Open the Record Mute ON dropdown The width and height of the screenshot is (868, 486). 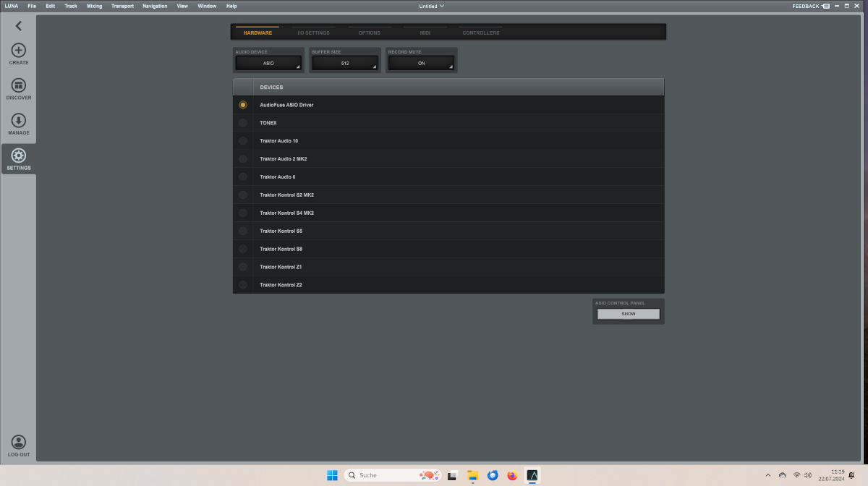422,64
